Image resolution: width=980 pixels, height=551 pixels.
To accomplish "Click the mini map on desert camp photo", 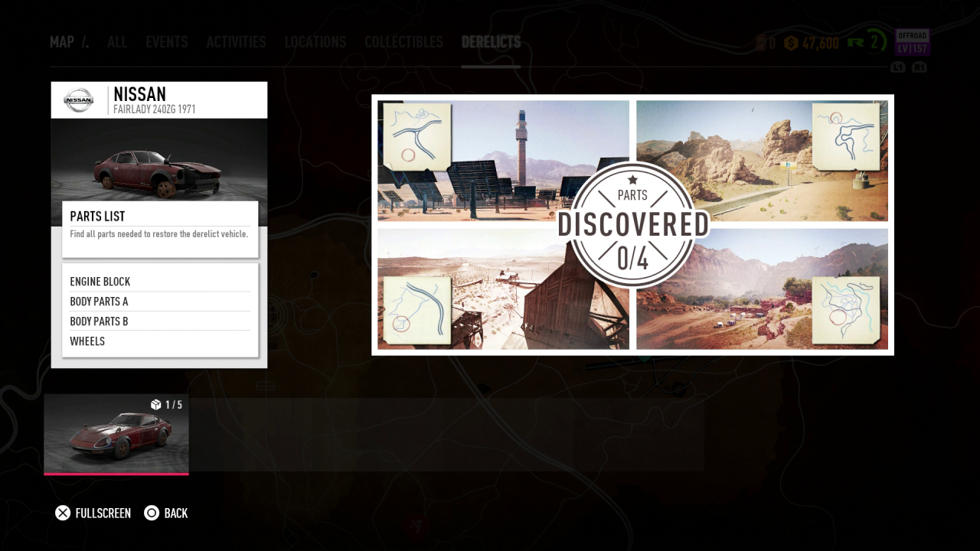I will (845, 310).
